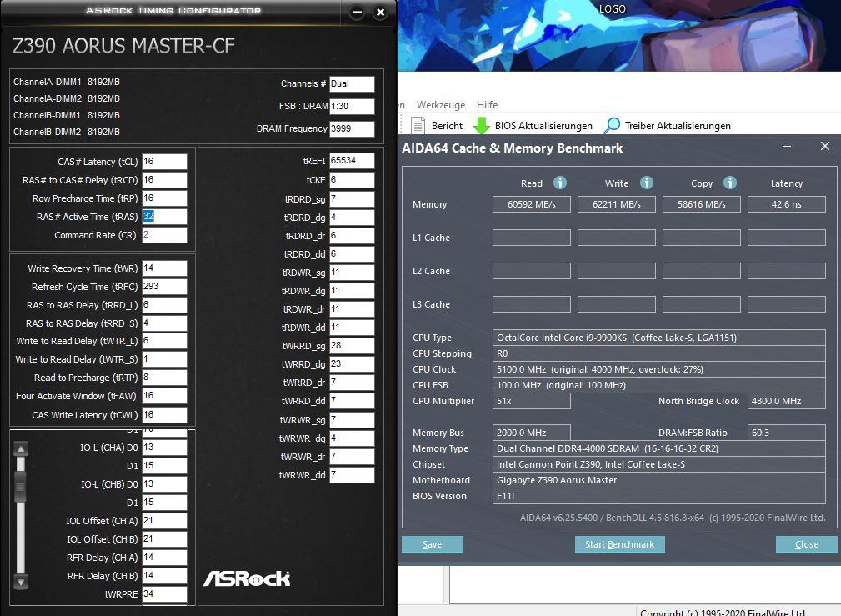
Task: Click the RAS to RAS Delay (tRRD_S) field
Action: [x=164, y=323]
